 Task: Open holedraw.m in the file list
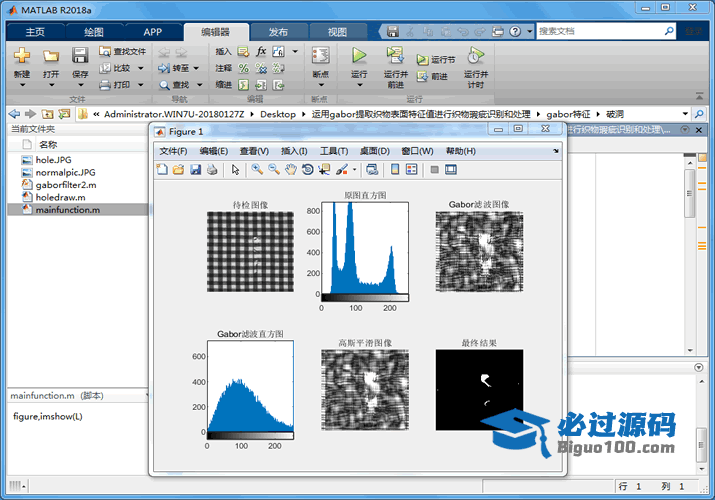pos(60,197)
